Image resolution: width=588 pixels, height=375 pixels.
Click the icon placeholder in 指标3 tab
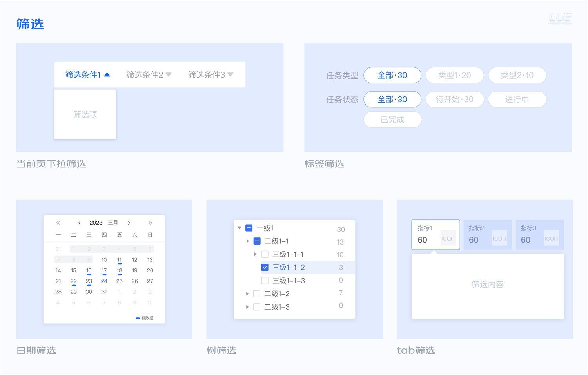(x=551, y=238)
